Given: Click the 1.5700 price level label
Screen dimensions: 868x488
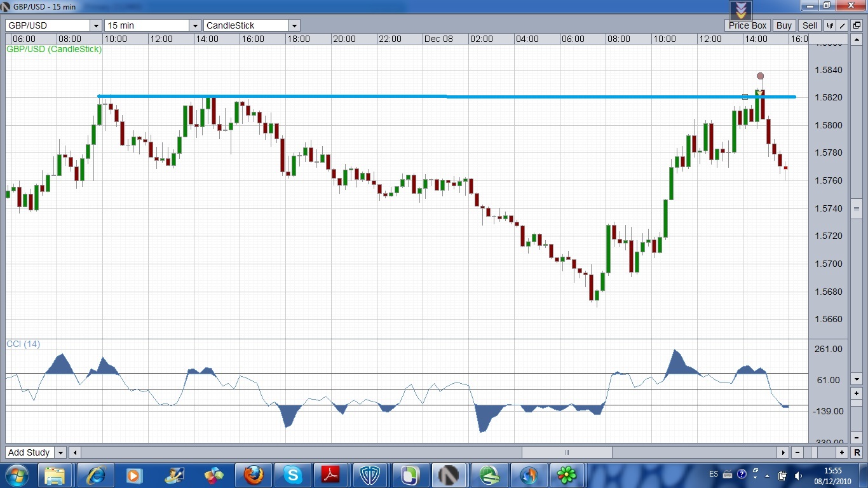Looking at the screenshot, I should click(x=828, y=264).
